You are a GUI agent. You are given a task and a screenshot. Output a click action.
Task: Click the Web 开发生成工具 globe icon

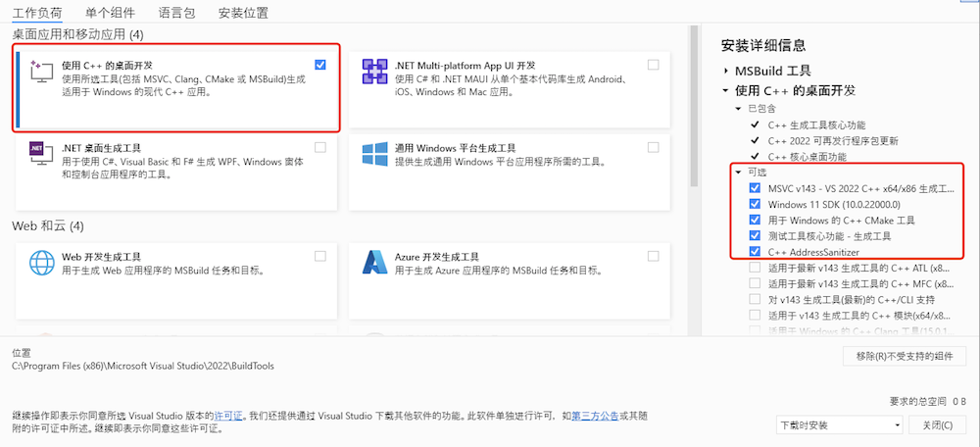[42, 263]
